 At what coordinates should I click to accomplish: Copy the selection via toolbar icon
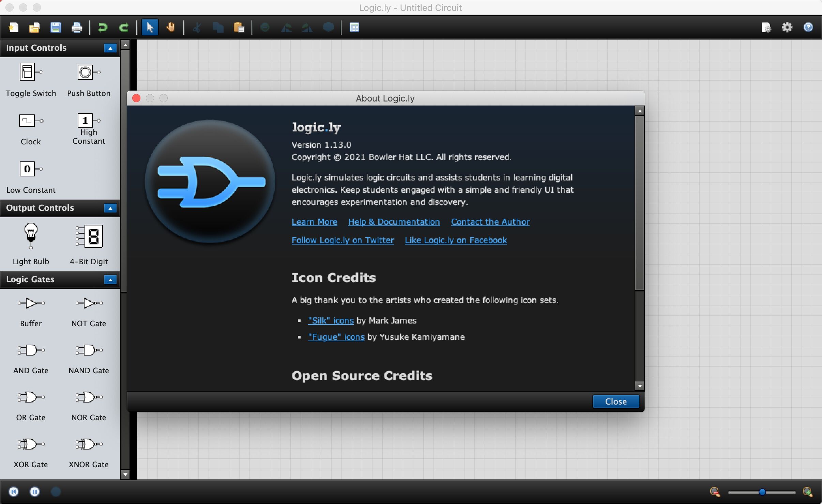[218, 27]
